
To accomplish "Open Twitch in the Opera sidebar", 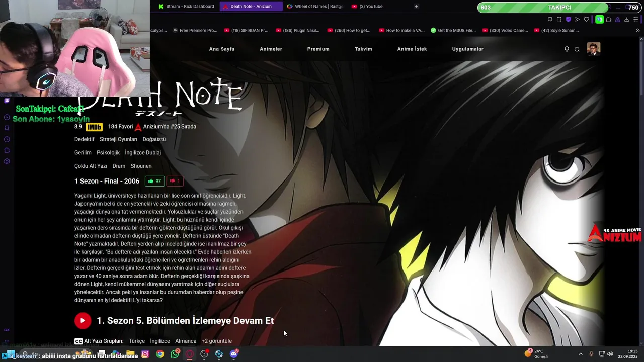I will [x=7, y=101].
